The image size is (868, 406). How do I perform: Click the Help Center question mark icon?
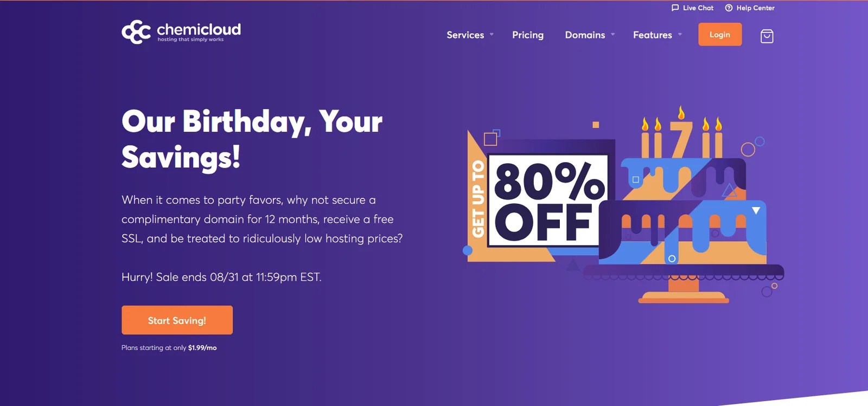coord(729,8)
